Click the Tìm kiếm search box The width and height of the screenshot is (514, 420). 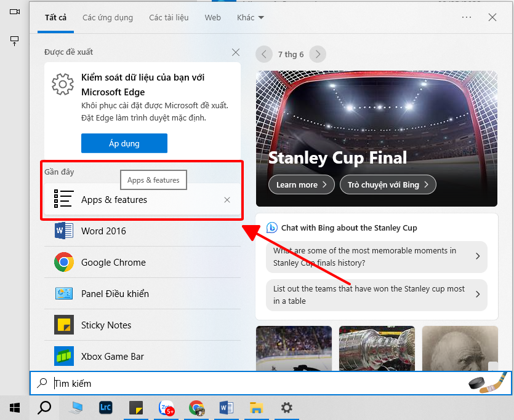click(270, 382)
